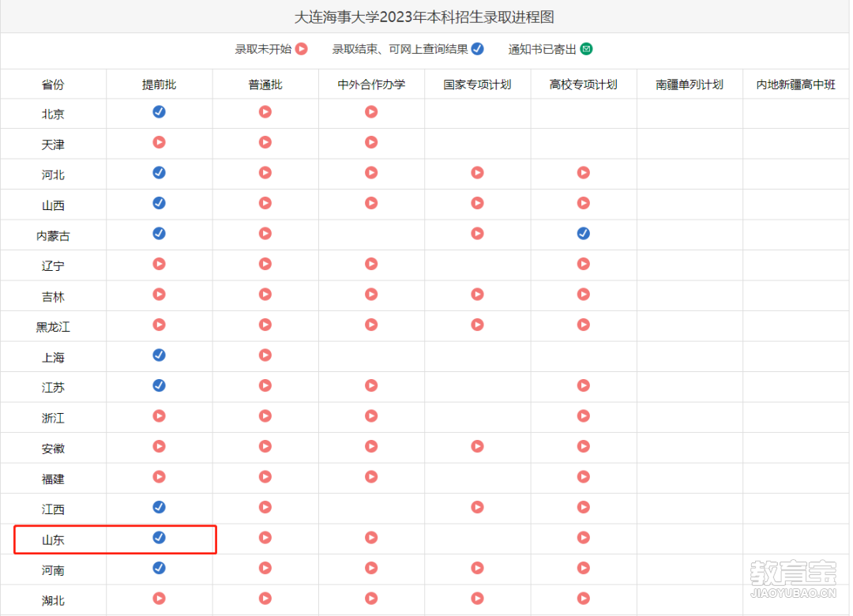Click the 通知书已寄出 green legend icon
The height and width of the screenshot is (616, 853).
coord(586,49)
